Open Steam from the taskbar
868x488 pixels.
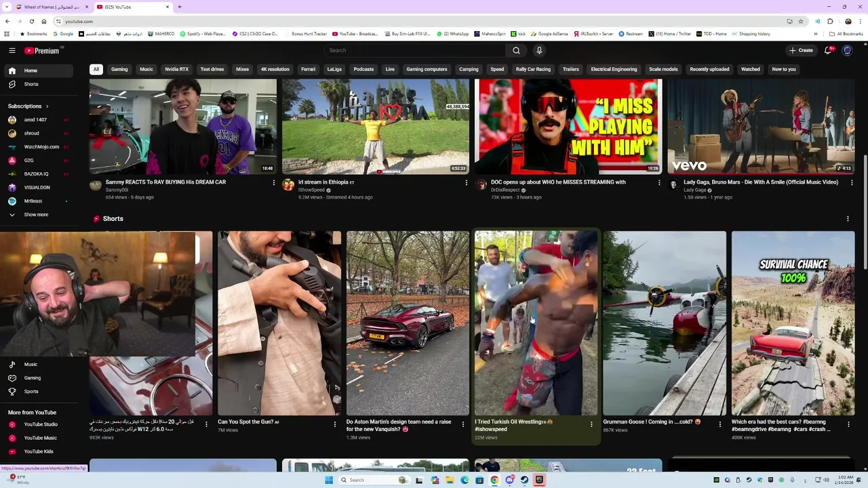(x=524, y=480)
